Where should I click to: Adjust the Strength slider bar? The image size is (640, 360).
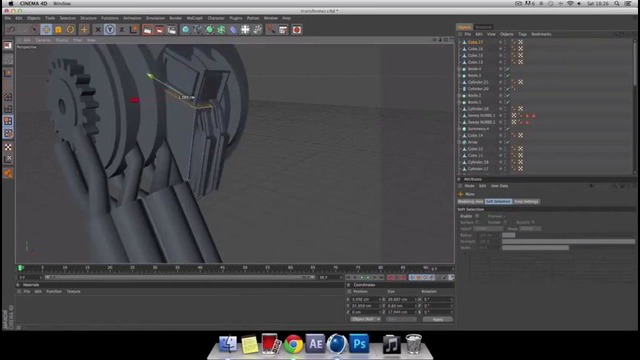coord(569,241)
